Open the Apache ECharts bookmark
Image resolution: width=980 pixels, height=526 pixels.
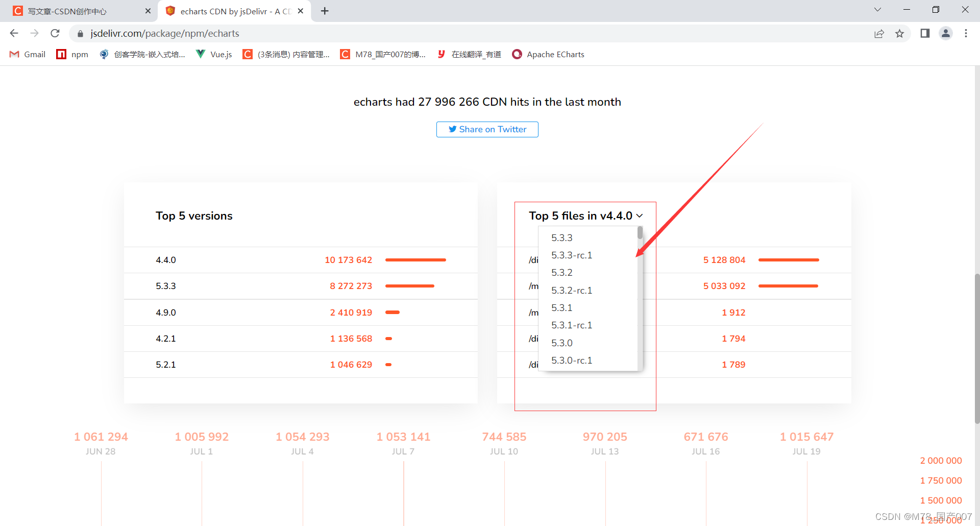point(548,54)
